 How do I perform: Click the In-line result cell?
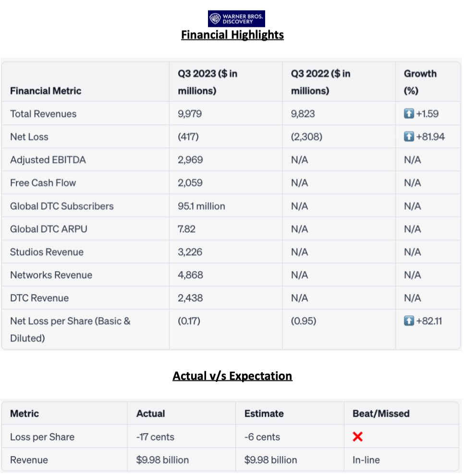point(366,460)
